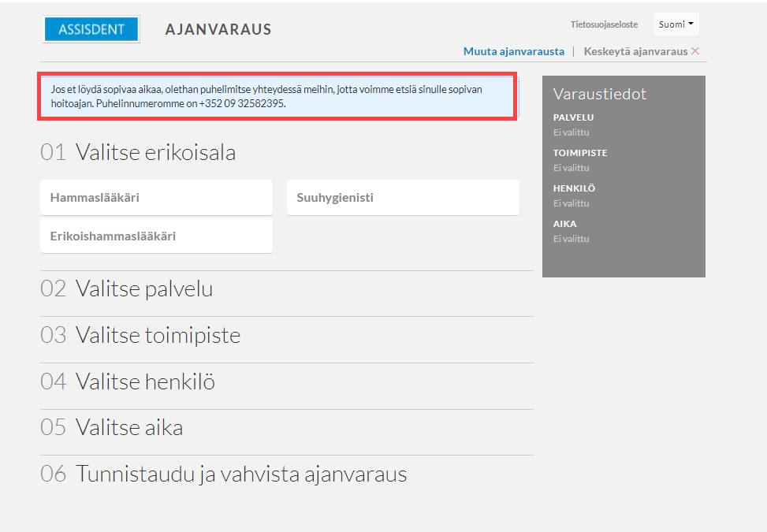Click the AJANVARAUS page title
This screenshot has height=532, width=767.
pyautogui.click(x=218, y=29)
